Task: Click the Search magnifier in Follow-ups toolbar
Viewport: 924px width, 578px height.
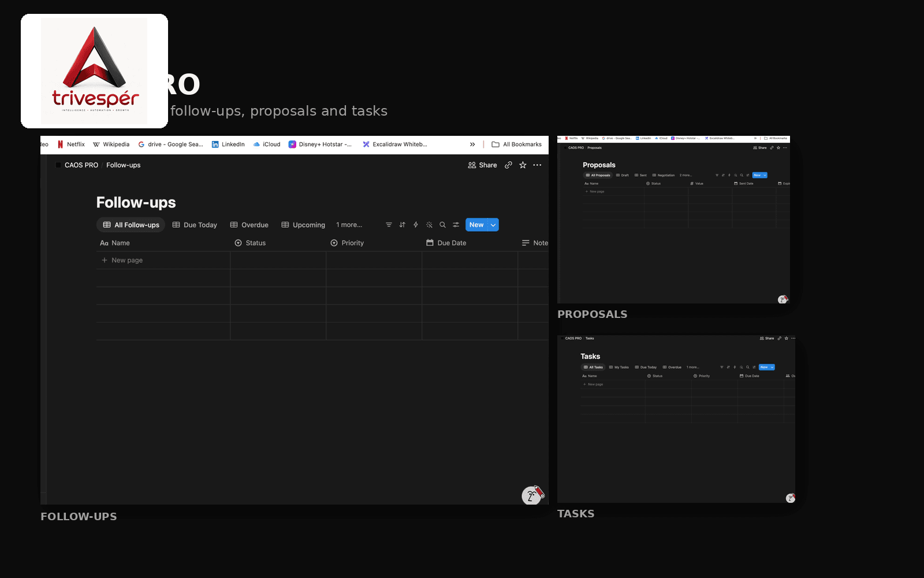Action: pyautogui.click(x=442, y=225)
